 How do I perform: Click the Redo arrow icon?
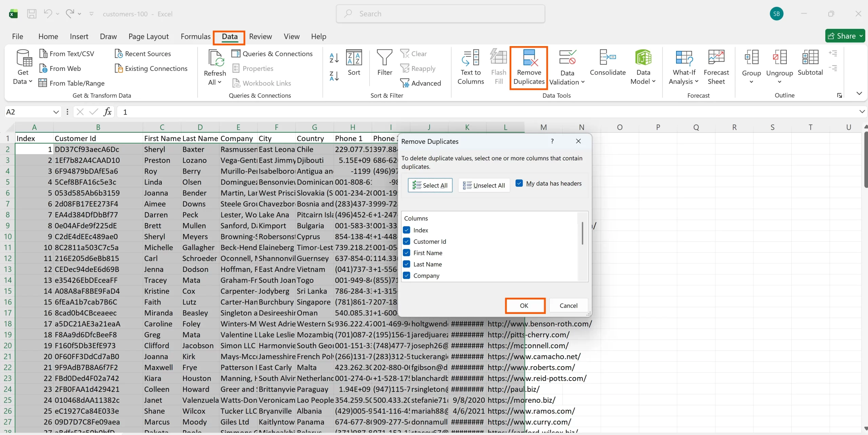tap(70, 14)
